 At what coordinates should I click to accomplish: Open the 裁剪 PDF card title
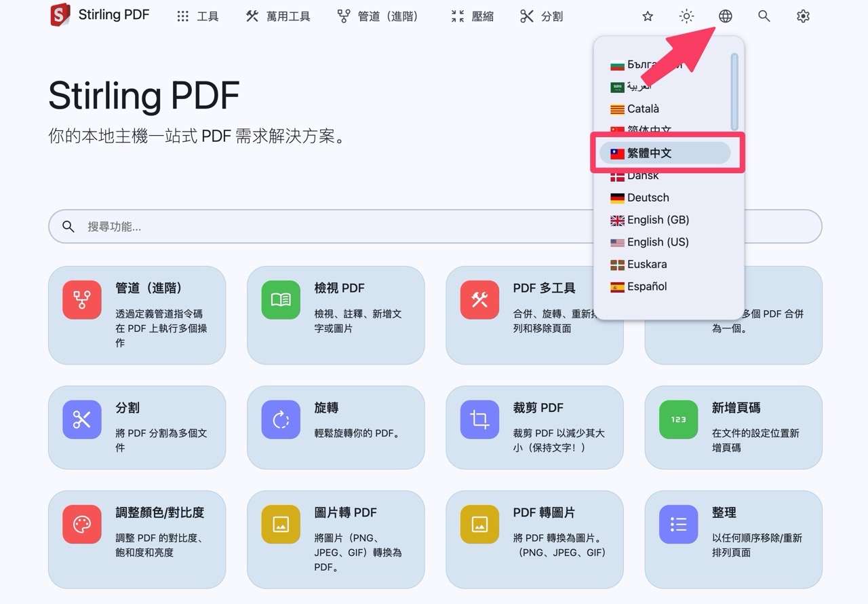pos(538,408)
